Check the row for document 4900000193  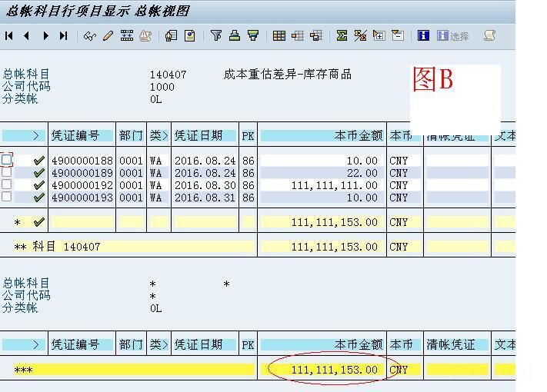[x=7, y=197]
